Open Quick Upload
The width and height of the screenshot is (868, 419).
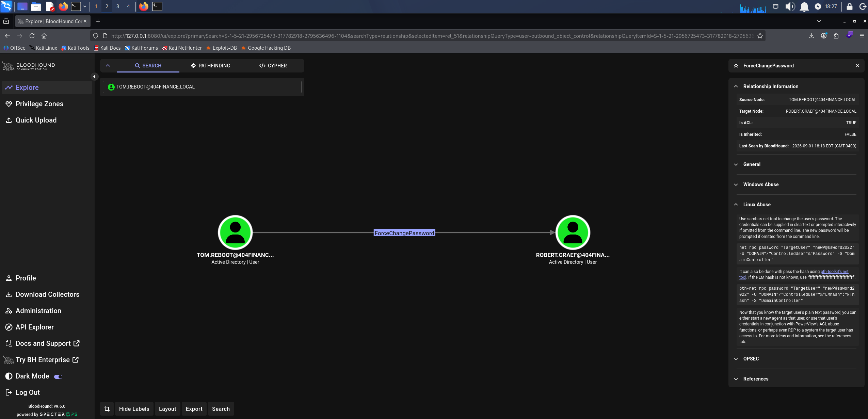pos(47,120)
